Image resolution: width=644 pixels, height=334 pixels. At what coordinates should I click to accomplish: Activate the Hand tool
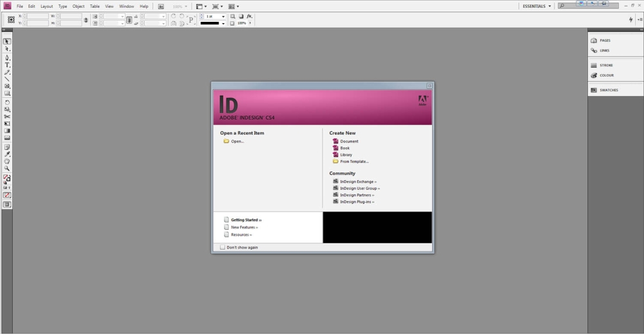tap(7, 162)
